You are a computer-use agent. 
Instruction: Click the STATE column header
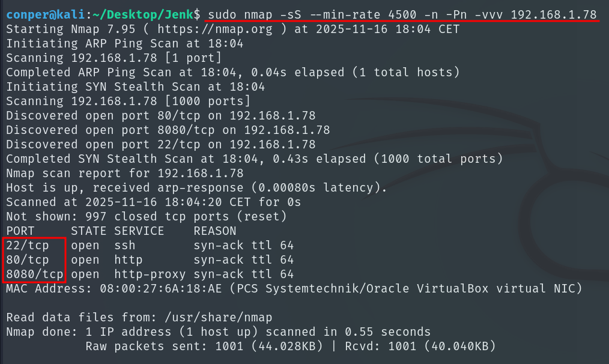point(89,231)
